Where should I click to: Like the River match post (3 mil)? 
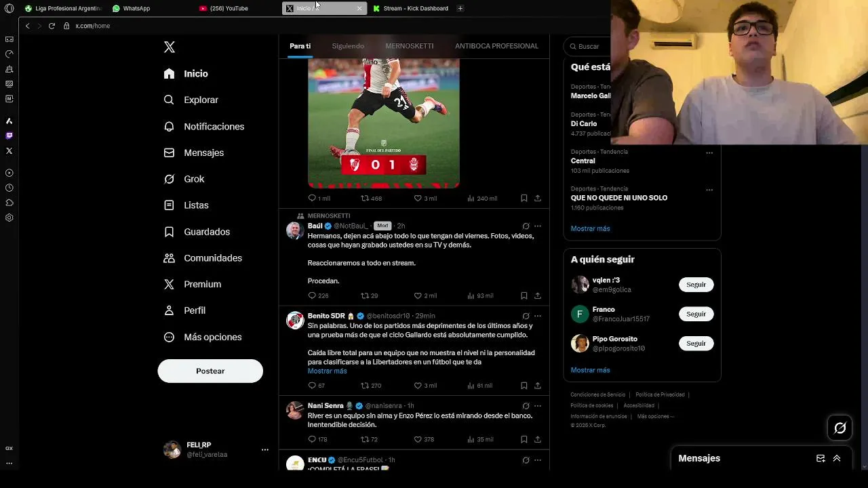[418, 199]
